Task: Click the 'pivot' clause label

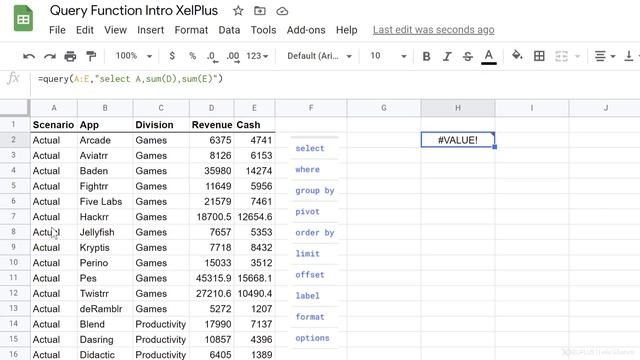Action: pyautogui.click(x=307, y=212)
